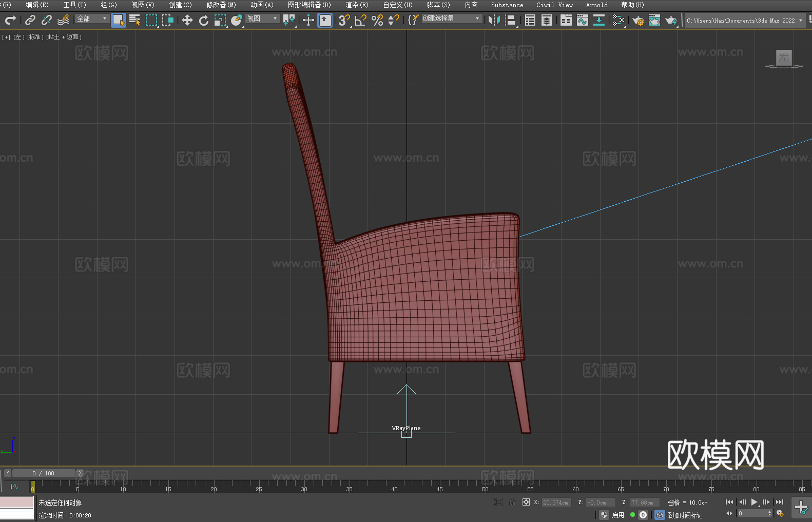Click timeline previous frame arrow
This screenshot has height=522, width=812.
(7, 473)
